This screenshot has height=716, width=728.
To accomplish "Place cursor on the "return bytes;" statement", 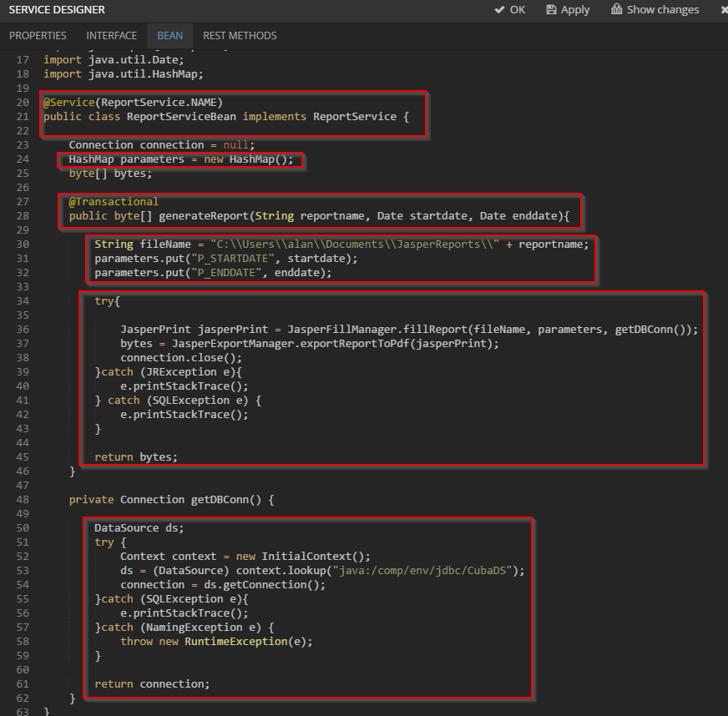I will click(136, 457).
